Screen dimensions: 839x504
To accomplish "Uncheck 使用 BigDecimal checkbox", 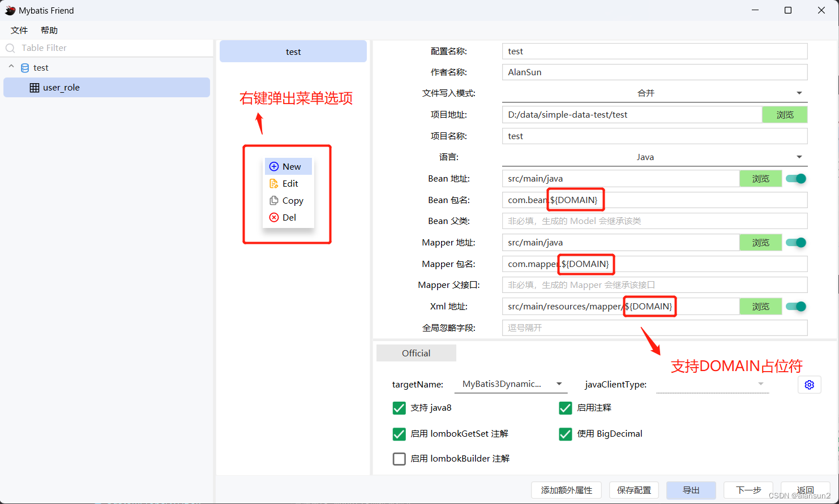I will click(566, 434).
